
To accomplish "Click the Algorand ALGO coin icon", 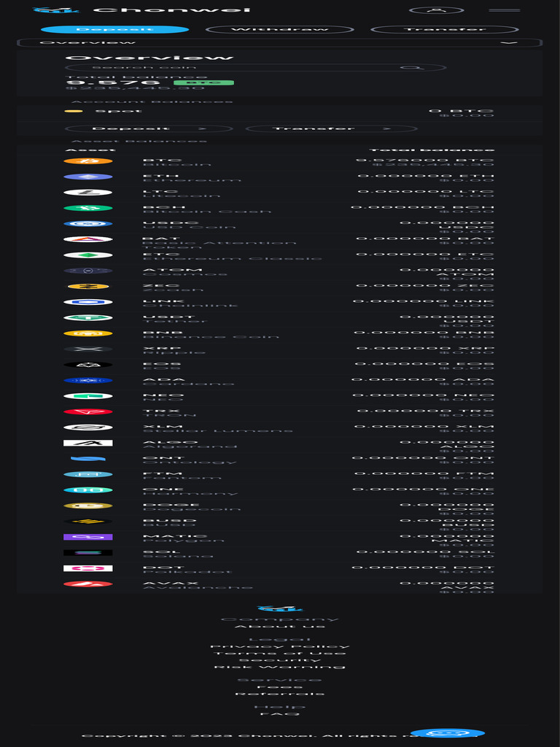I will [88, 443].
